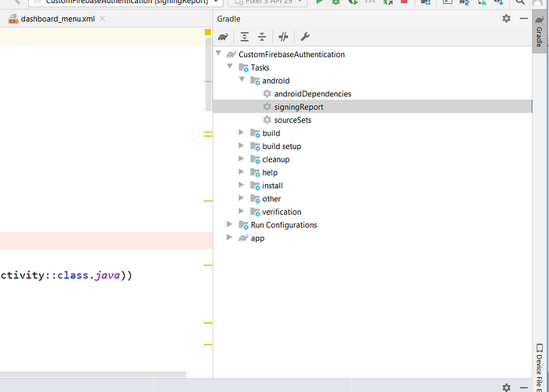
Task: Expand the install task group
Action: click(x=242, y=185)
